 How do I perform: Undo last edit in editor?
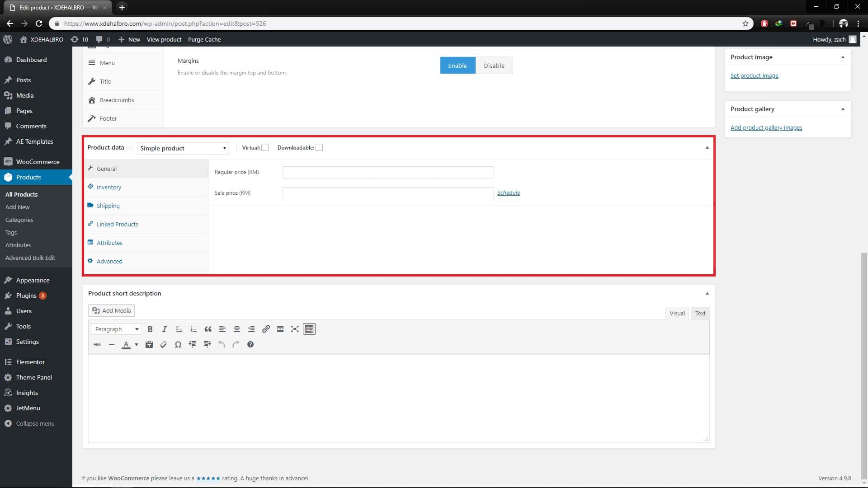[222, 344]
